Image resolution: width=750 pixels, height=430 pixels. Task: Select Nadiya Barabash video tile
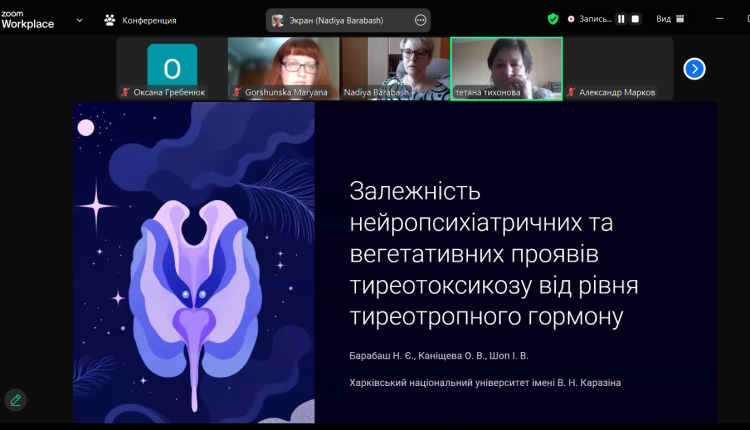(x=395, y=66)
